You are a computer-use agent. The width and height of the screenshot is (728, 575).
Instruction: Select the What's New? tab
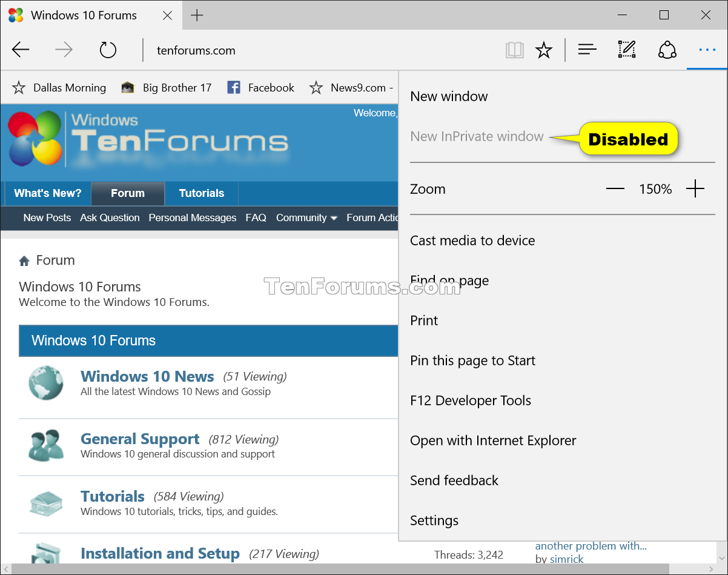47,193
